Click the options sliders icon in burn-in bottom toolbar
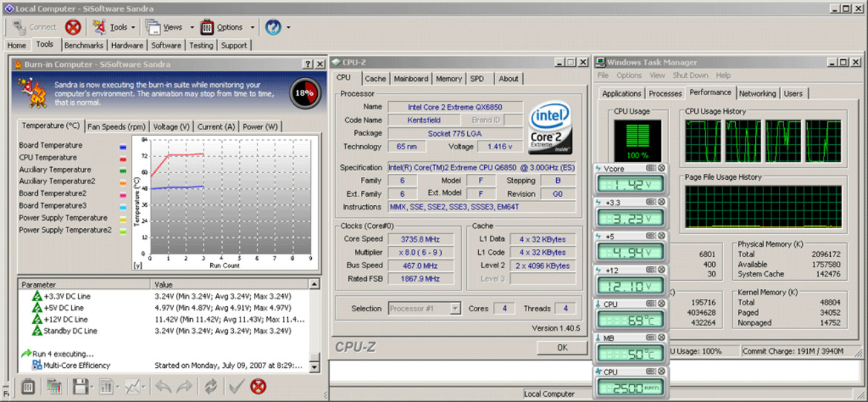 point(27,386)
